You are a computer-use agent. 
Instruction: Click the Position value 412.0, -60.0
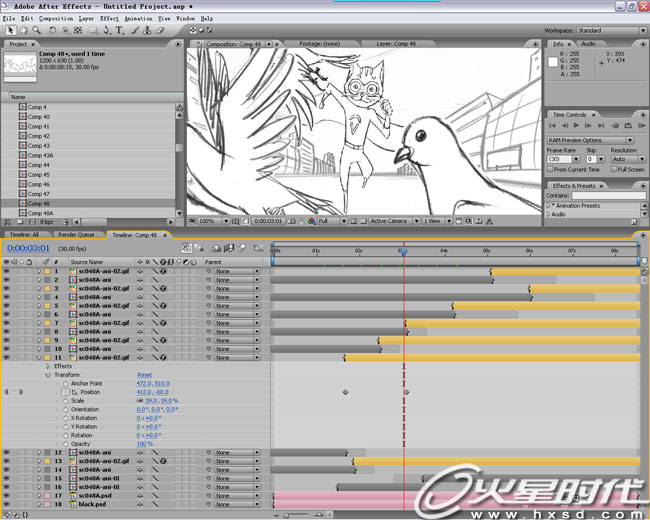click(153, 392)
